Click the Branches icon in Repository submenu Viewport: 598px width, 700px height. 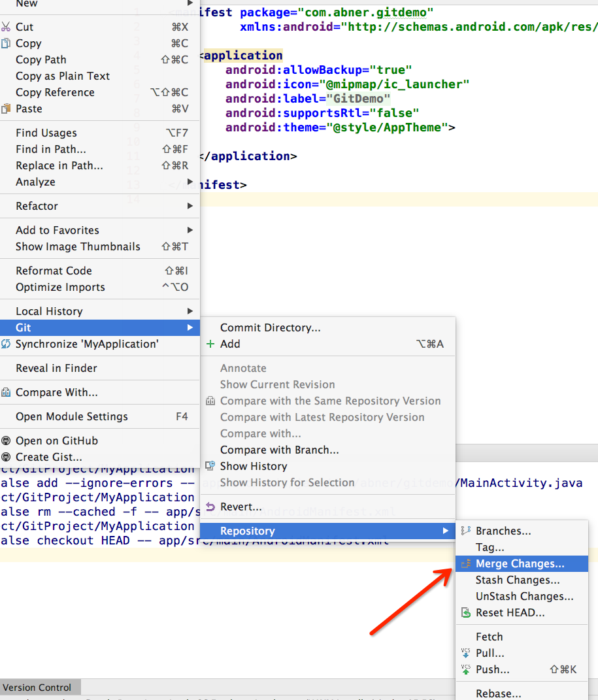[x=466, y=531]
